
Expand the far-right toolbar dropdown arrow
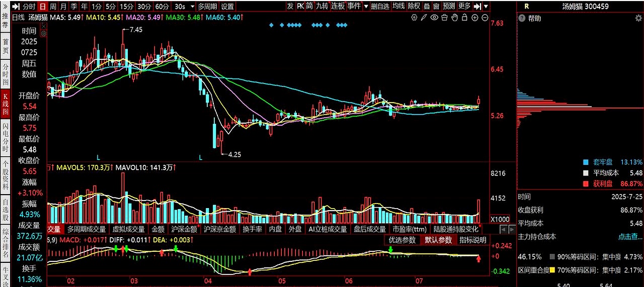pos(486,7)
